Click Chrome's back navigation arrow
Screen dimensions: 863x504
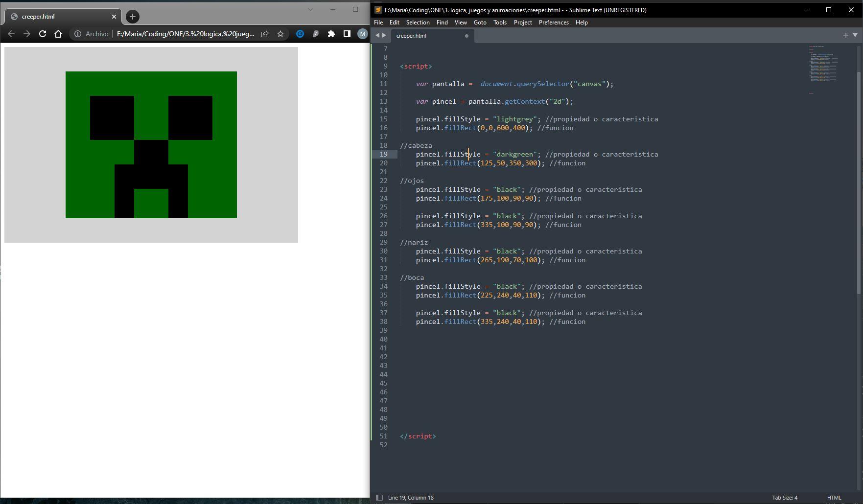11,34
